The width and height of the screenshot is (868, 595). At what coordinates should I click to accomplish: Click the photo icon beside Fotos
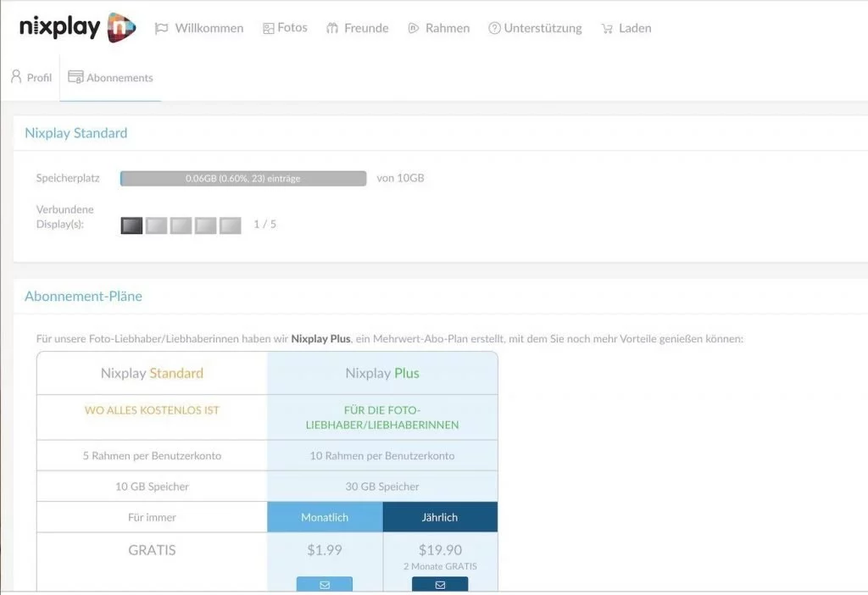269,28
